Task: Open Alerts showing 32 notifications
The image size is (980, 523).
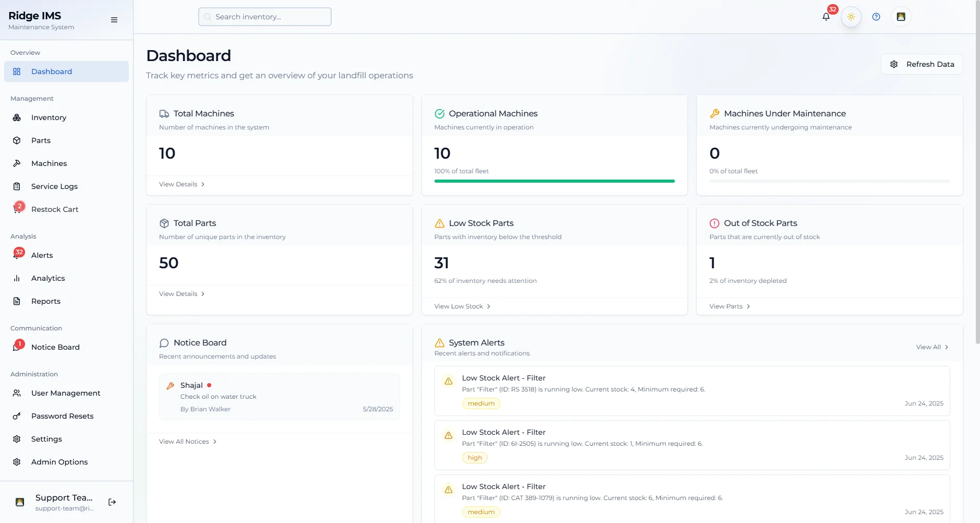Action: (41, 255)
